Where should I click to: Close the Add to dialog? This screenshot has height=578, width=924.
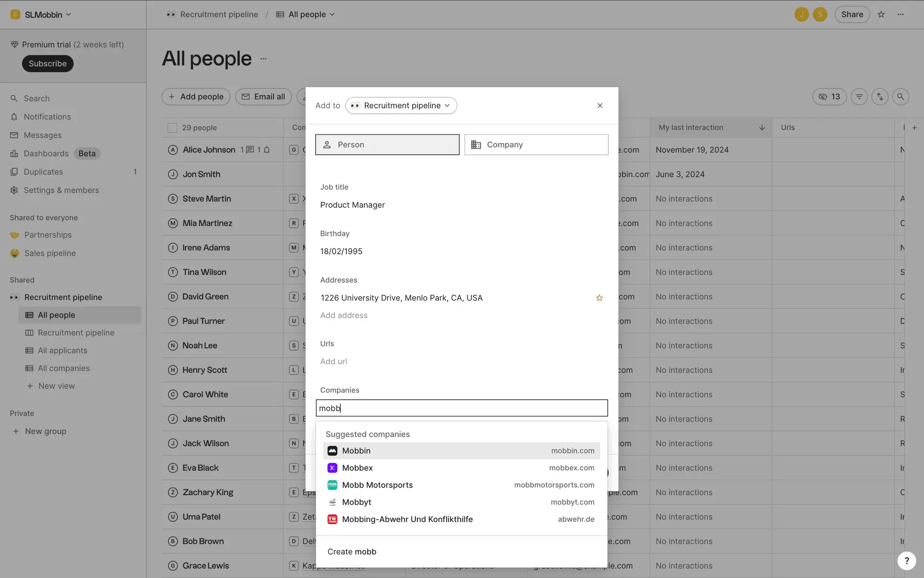(x=600, y=105)
